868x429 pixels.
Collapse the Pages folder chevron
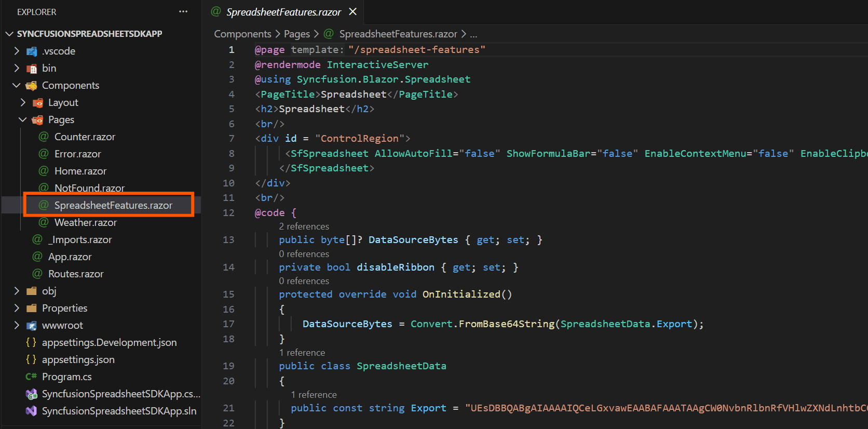[x=23, y=119]
